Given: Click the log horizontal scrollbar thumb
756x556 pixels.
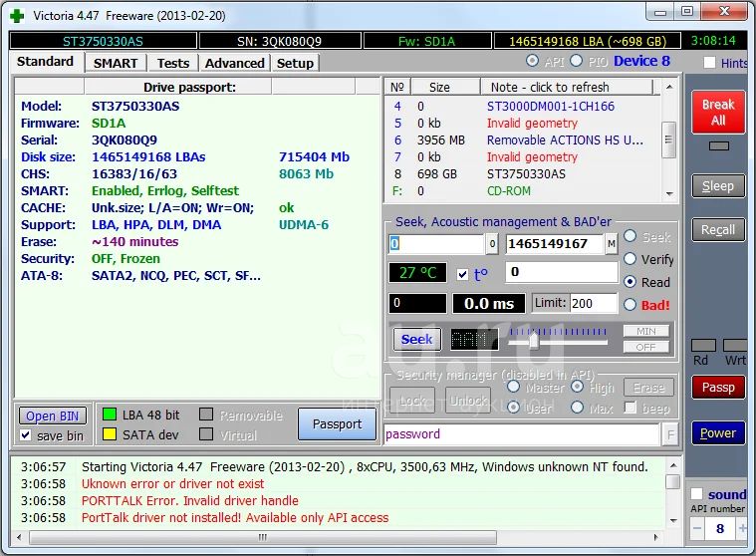Looking at the screenshot, I should pyautogui.click(x=263, y=537).
